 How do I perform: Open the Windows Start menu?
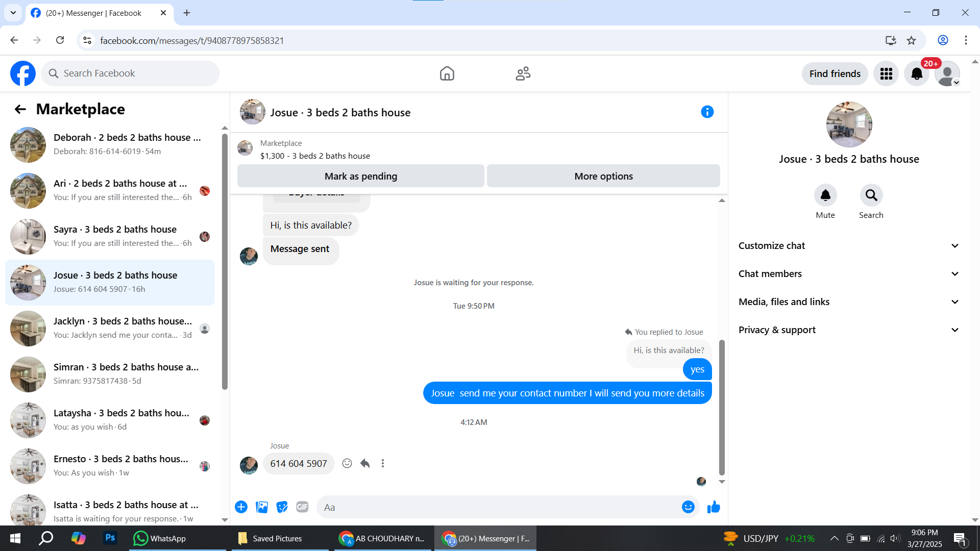[x=15, y=538]
